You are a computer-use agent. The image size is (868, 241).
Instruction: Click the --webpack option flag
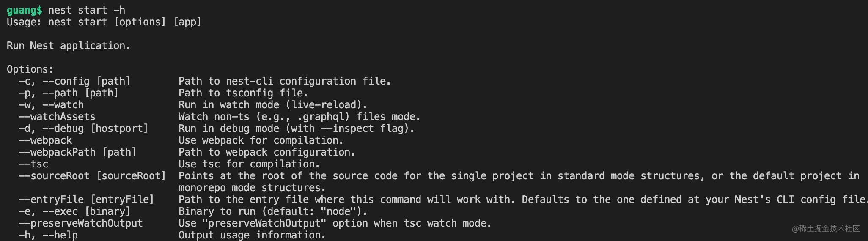[x=45, y=140]
